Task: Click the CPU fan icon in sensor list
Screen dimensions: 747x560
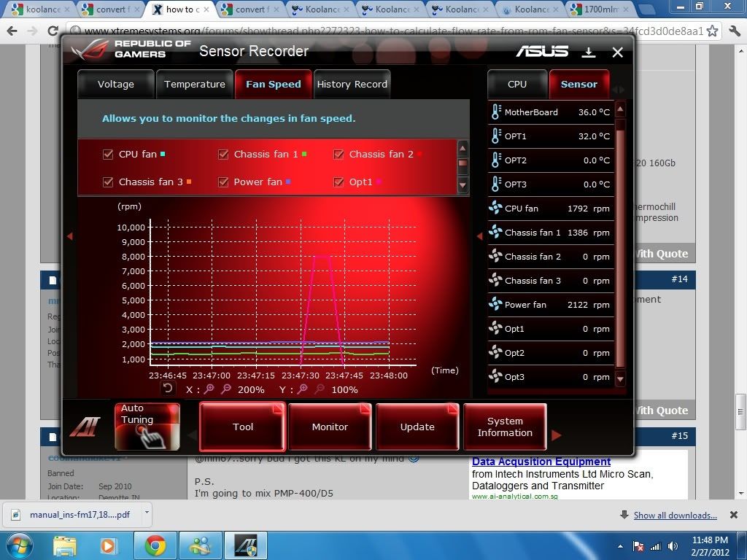Action: (495, 209)
